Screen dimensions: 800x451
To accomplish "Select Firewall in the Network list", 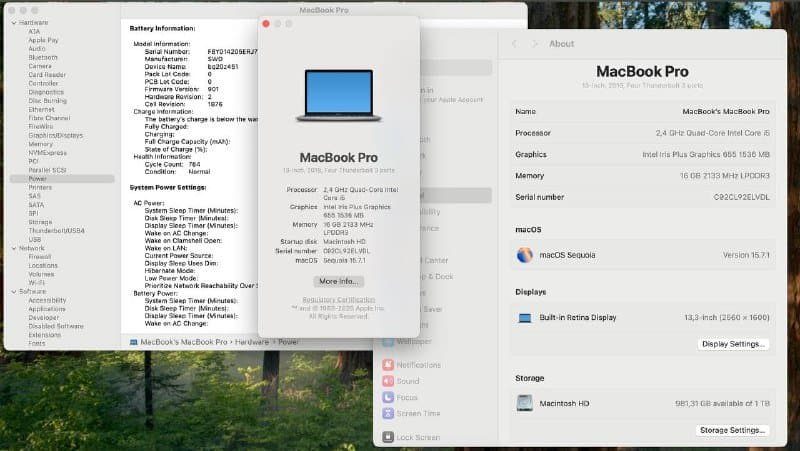I will (40, 257).
